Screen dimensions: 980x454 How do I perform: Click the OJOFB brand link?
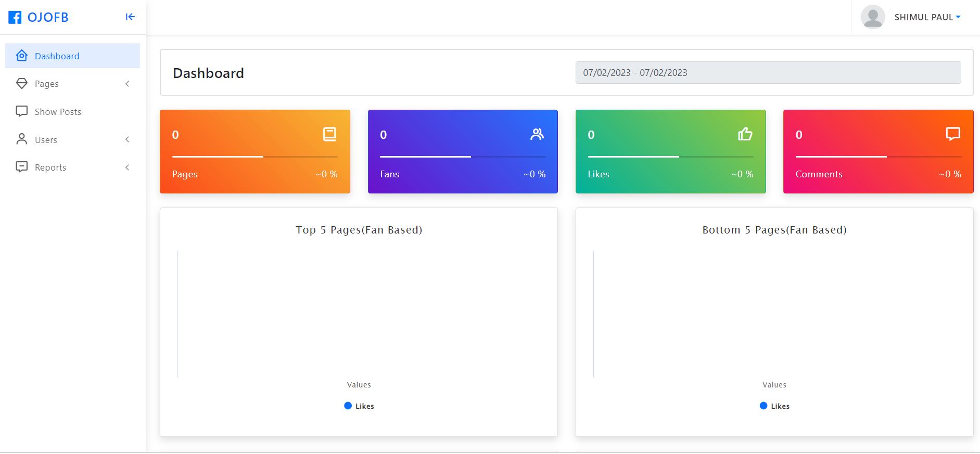(x=48, y=17)
